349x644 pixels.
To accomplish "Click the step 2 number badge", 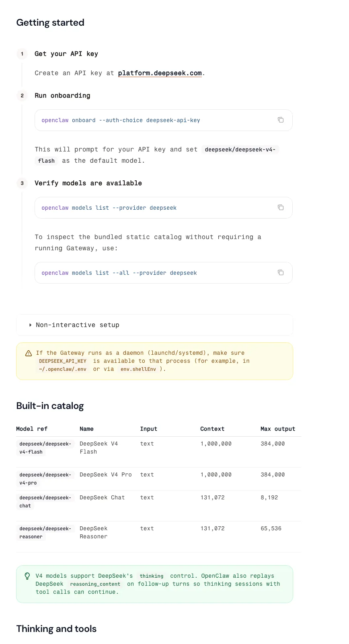I will (22, 96).
